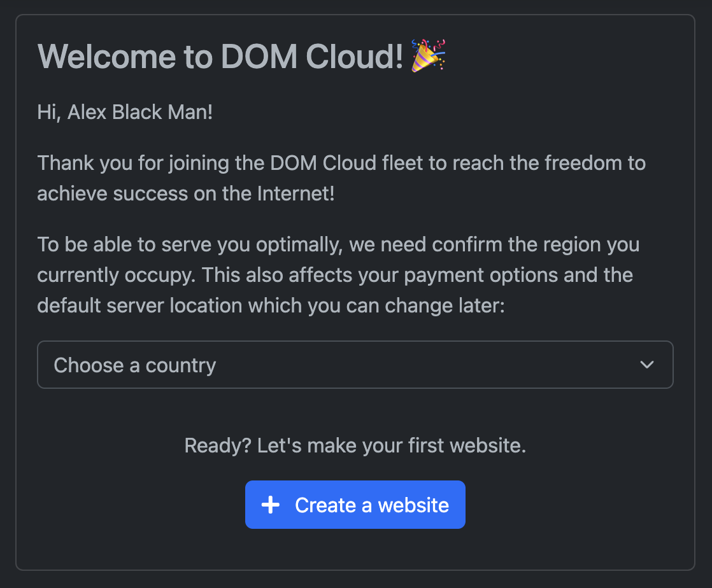Click the "Welcome to DOM Cloud!" heading

coord(220,57)
